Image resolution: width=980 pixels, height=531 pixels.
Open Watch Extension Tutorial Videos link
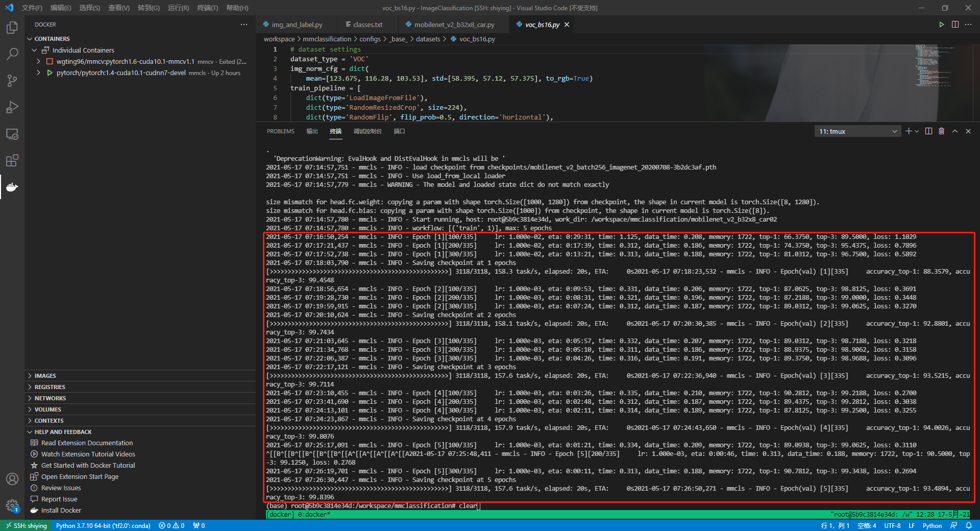(x=88, y=454)
